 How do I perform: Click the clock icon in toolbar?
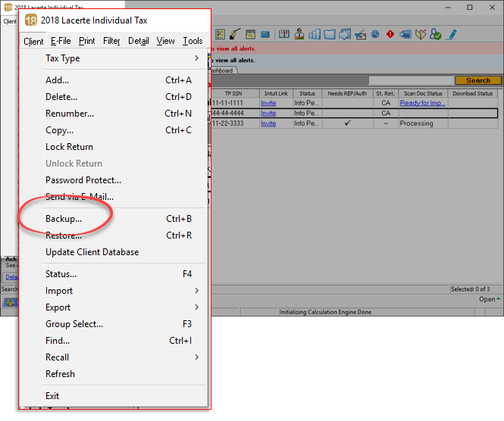click(375, 34)
